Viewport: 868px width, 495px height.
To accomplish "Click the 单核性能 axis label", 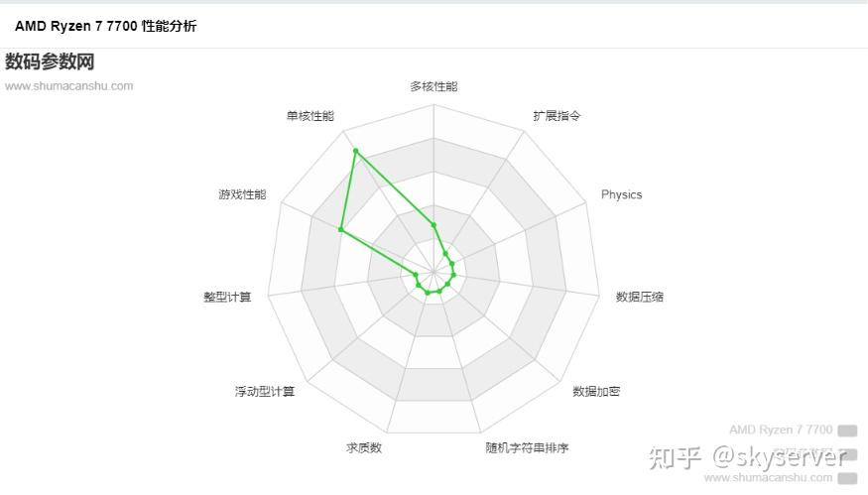I will (310, 116).
